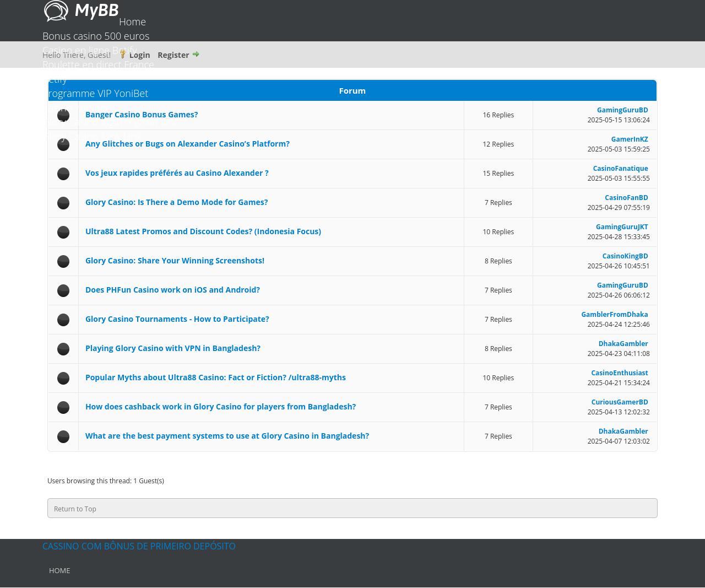Click status icon beside Playing Glory Casino VPN thread
705x588 pixels.
63,349
